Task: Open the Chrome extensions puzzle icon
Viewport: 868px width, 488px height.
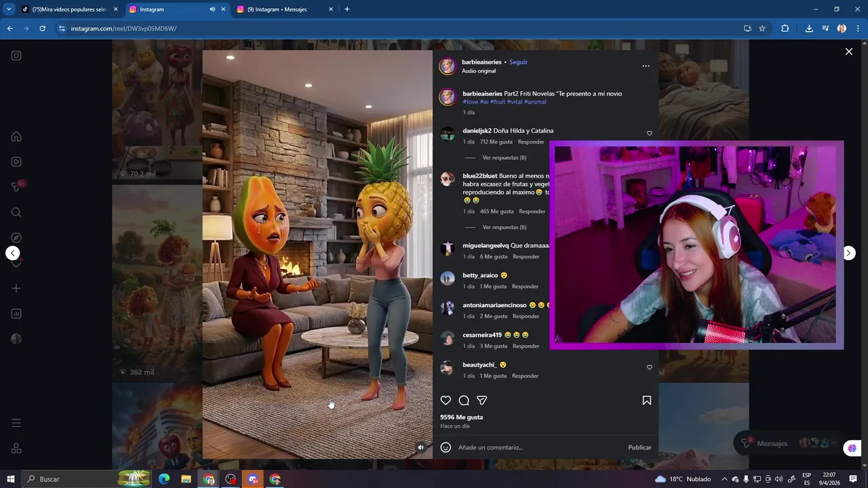Action: pos(785,28)
